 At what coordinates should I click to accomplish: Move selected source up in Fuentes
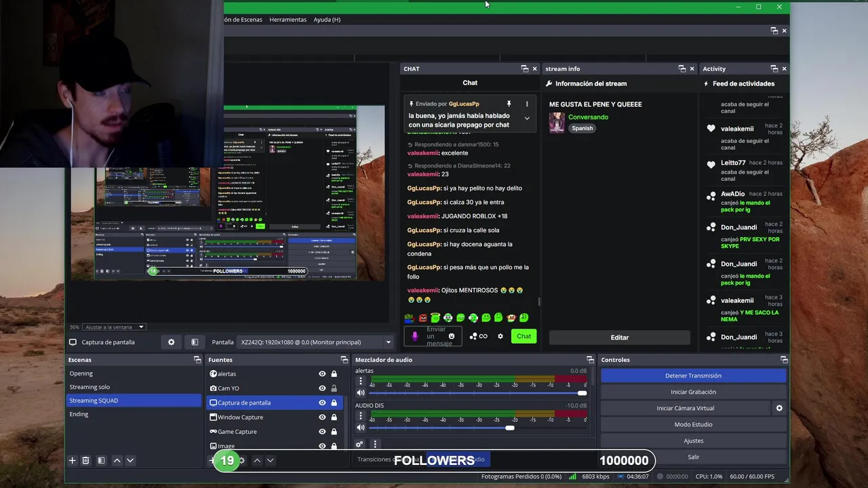(x=257, y=460)
